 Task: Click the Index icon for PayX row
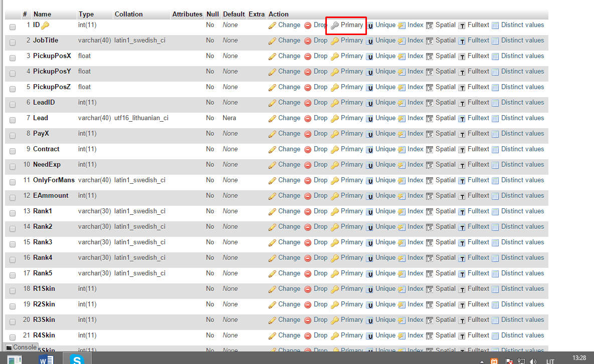coord(402,134)
